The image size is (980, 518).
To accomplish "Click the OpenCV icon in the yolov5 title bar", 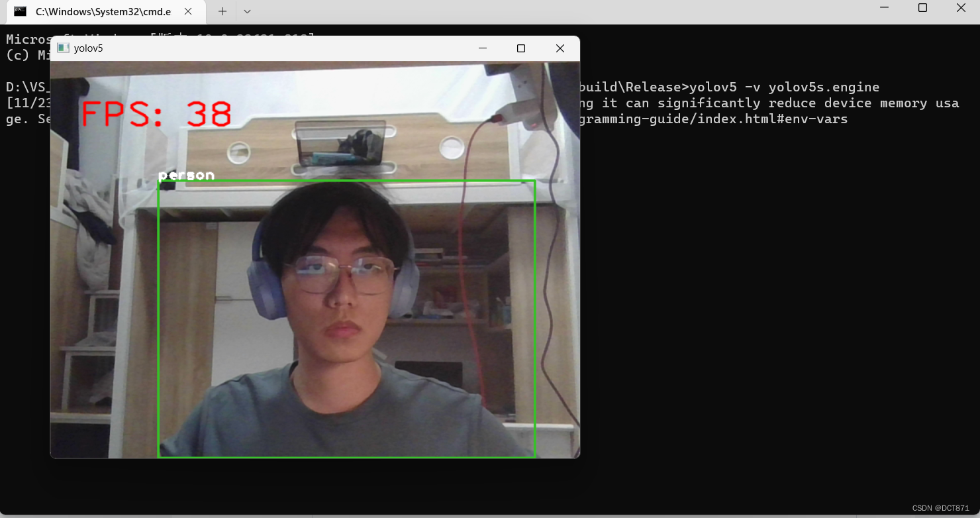I will [64, 47].
